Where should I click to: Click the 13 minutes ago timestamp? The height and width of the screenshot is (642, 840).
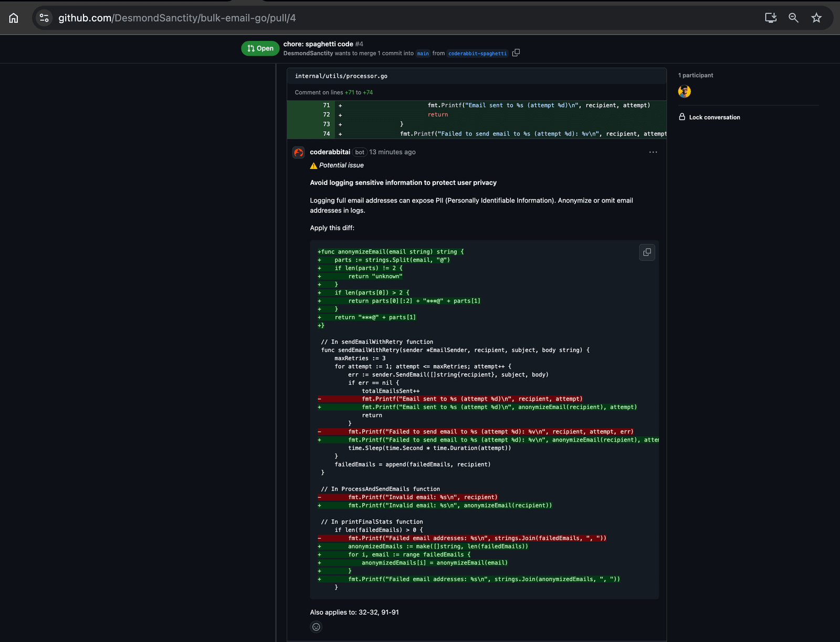point(392,152)
